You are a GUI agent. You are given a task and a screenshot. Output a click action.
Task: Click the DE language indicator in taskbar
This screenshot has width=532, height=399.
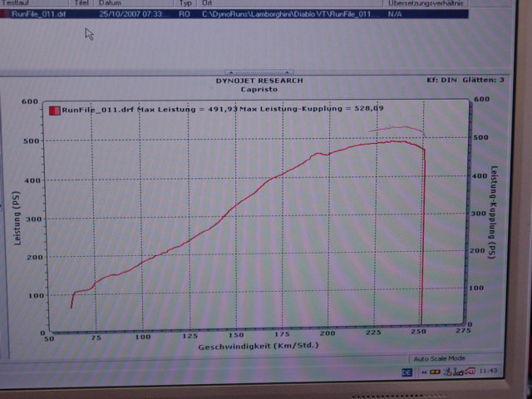point(408,374)
